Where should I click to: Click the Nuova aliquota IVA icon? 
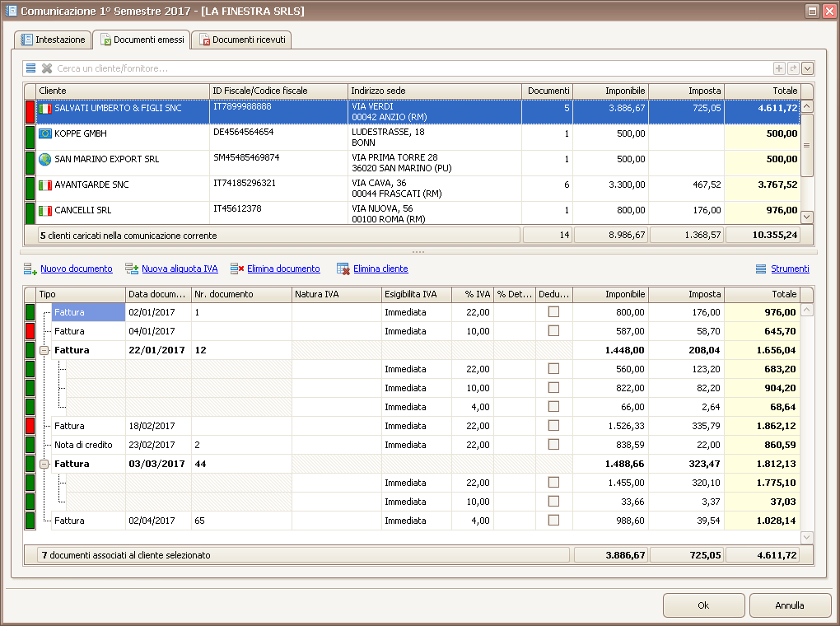[132, 269]
